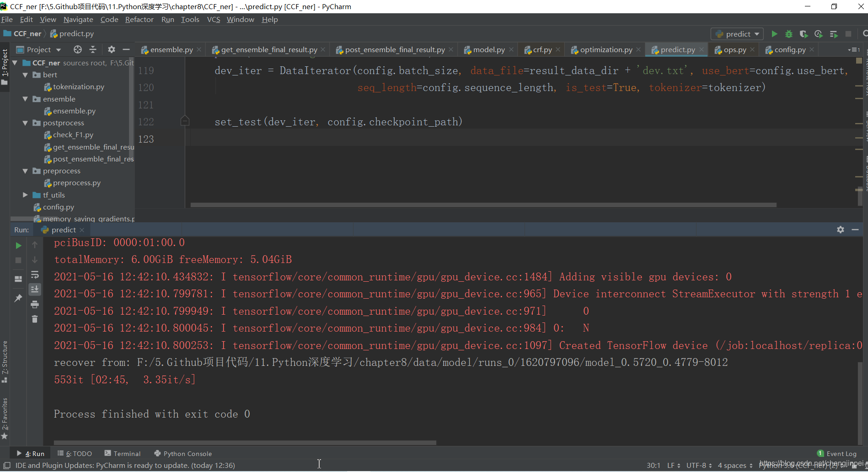Screen dimensions: 868x472
Task: Open Project panel settings gear
Action: (x=112, y=49)
